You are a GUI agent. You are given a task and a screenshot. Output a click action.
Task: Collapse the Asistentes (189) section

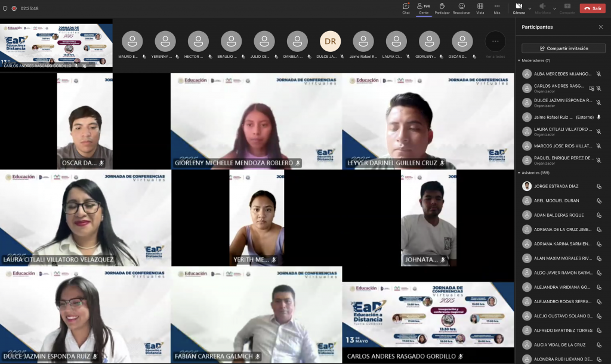[x=519, y=172]
